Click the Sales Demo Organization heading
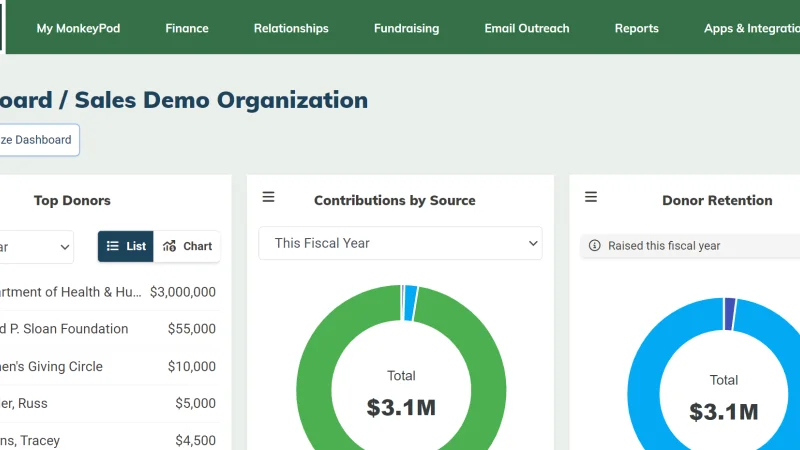The width and height of the screenshot is (800, 450). 221,100
